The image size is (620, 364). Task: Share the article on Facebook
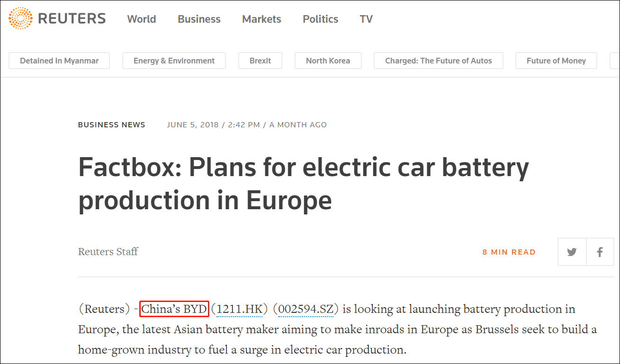click(600, 252)
